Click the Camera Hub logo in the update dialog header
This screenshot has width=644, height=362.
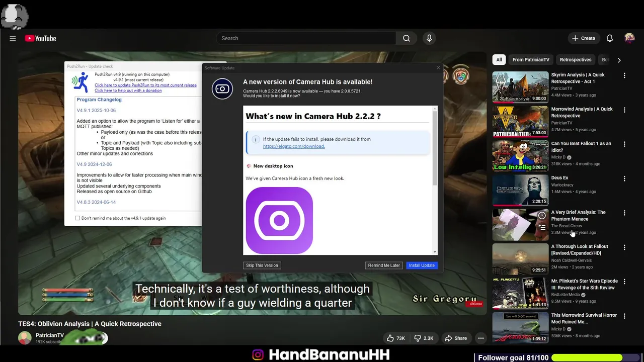coord(222,89)
